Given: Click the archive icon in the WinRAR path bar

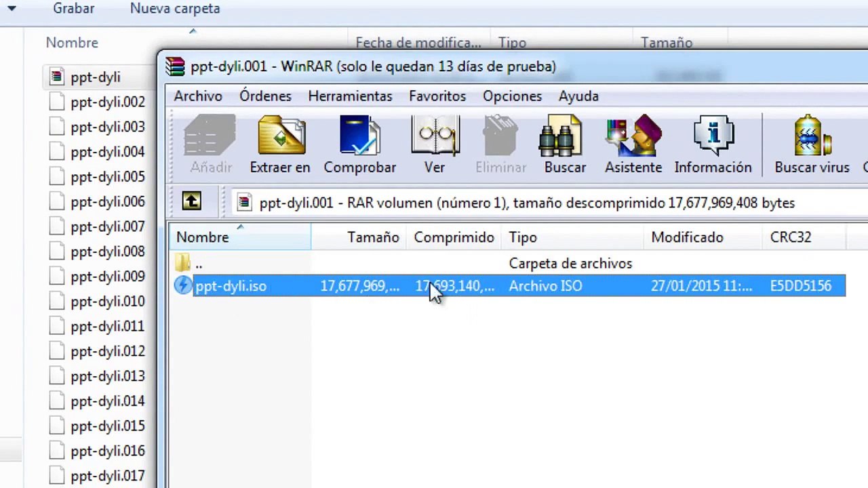Looking at the screenshot, I should click(245, 203).
